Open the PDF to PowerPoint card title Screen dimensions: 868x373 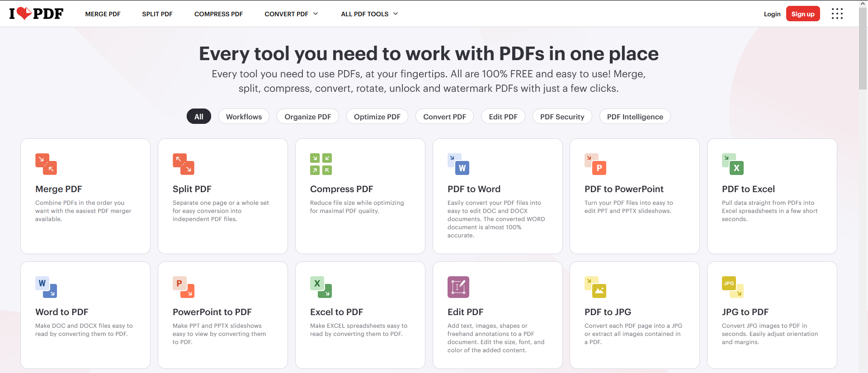coord(624,189)
